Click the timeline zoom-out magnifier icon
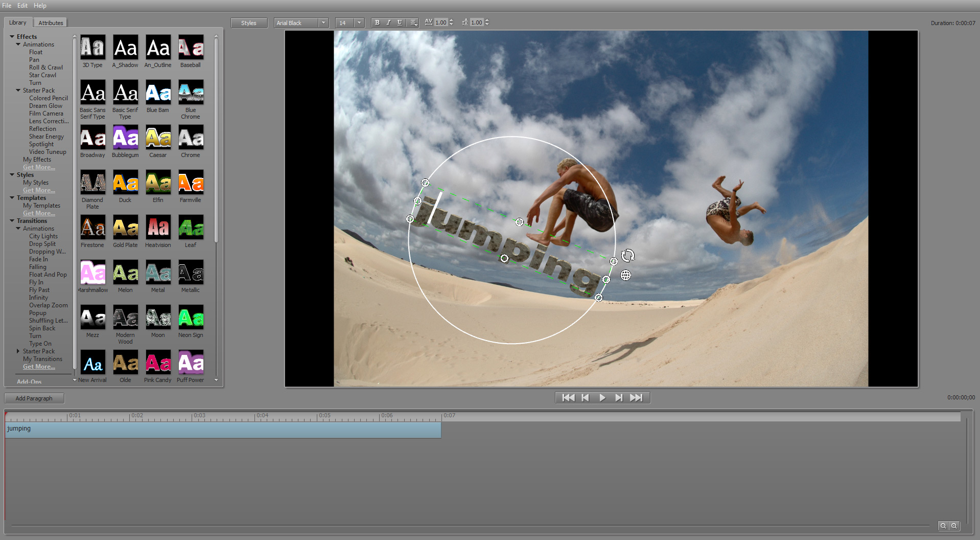 (x=943, y=526)
